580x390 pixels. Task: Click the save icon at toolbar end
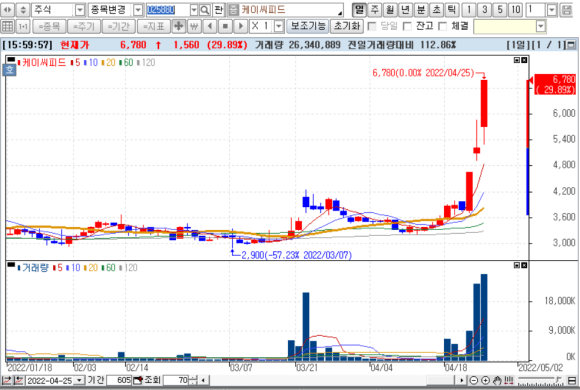pyautogui.click(x=566, y=10)
